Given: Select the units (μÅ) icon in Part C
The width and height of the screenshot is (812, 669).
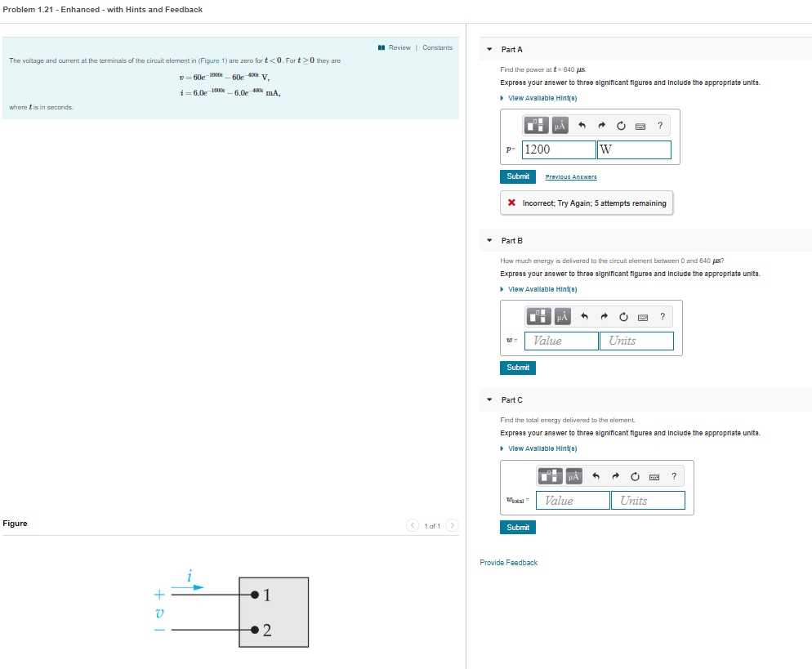Looking at the screenshot, I should [x=573, y=476].
